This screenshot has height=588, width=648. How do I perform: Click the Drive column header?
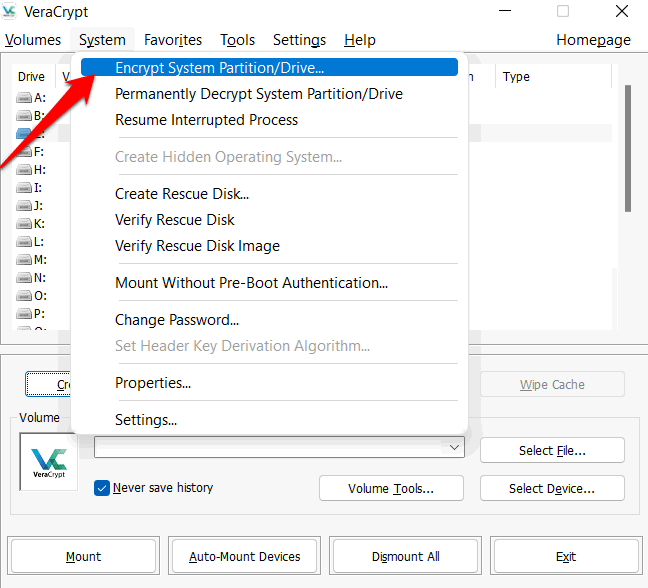point(33,77)
